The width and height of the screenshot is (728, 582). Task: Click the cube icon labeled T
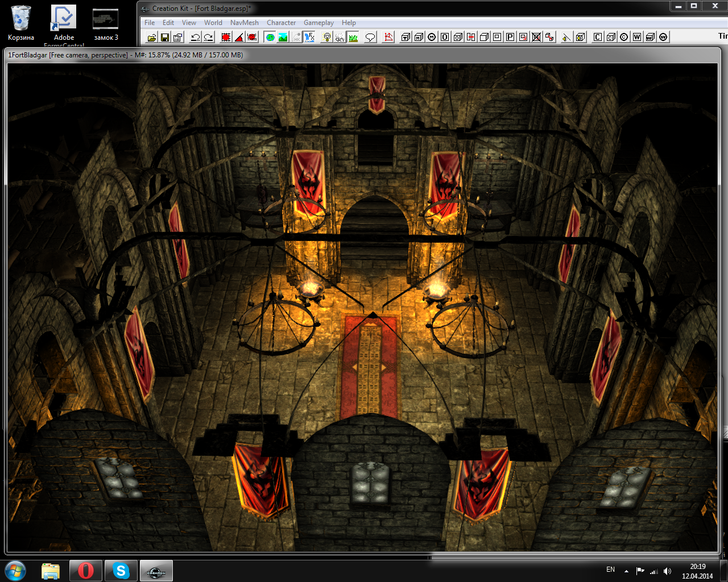point(406,37)
